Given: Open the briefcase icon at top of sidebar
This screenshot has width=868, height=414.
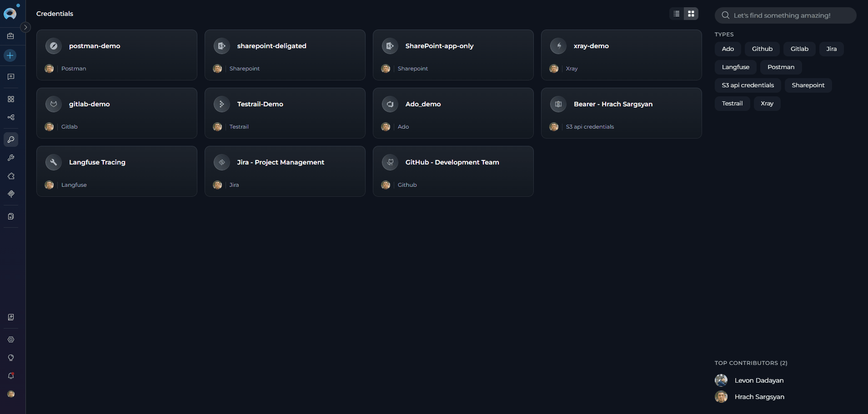Looking at the screenshot, I should (11, 36).
